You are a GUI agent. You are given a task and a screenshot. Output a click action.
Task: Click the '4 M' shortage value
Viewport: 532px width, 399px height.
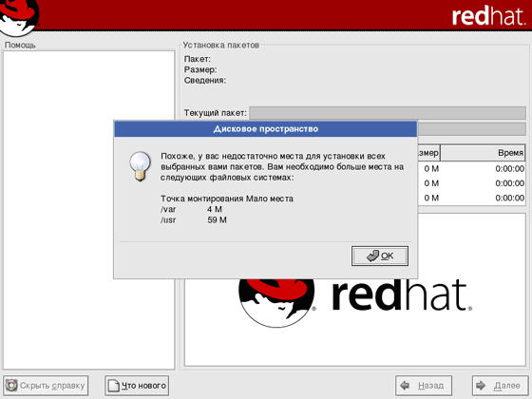point(215,209)
